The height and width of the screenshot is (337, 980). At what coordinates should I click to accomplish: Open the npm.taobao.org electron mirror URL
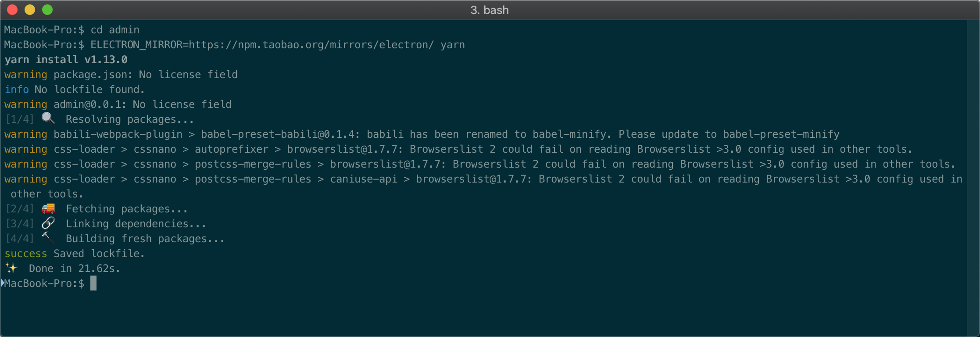(311, 45)
